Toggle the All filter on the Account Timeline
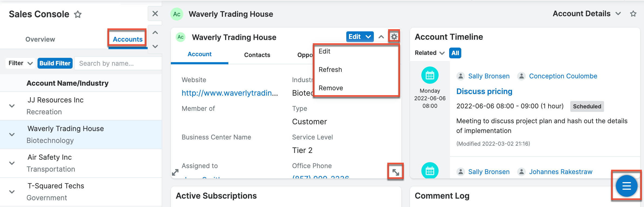Viewport: 644px width, 207px height. (x=455, y=53)
